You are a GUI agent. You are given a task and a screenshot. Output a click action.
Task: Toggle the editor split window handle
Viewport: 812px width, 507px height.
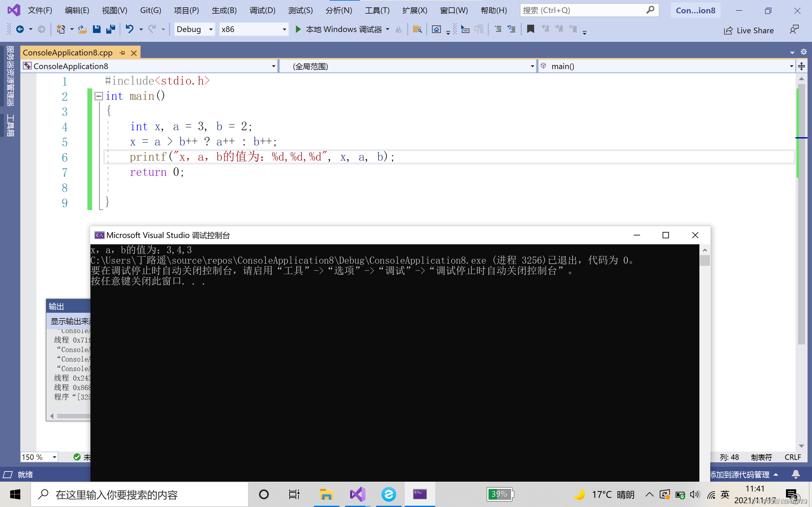(802, 66)
